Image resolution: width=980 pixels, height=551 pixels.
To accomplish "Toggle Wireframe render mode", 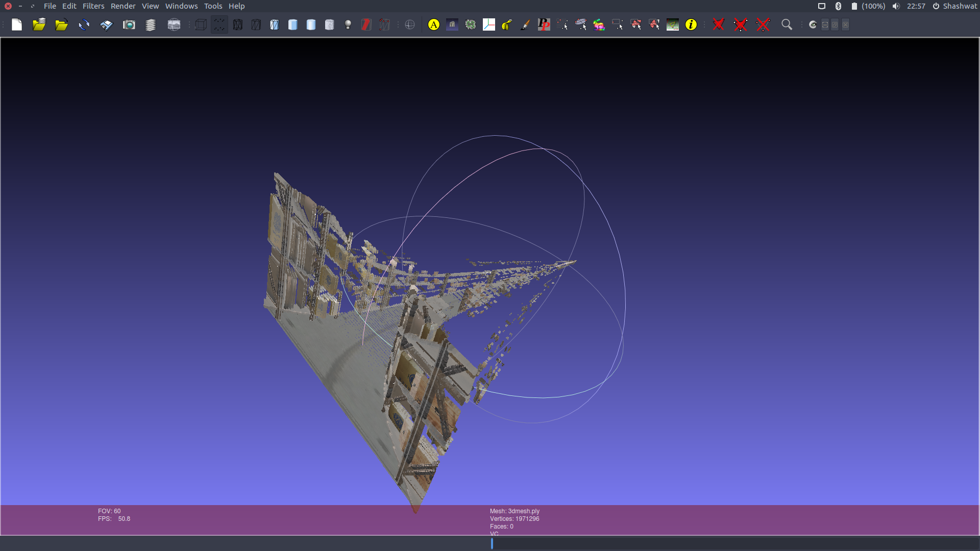I will (238, 24).
